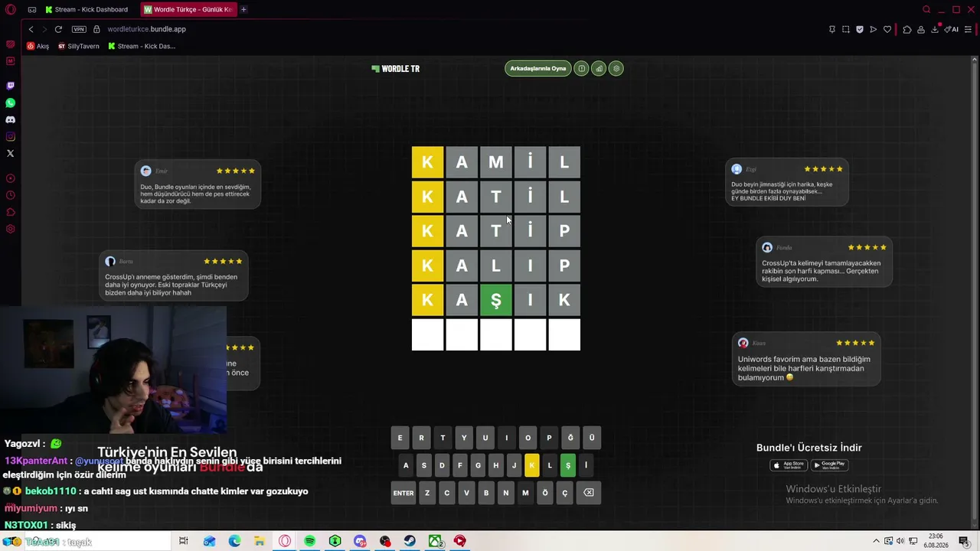
Task: Open Instagram in the Opera sidebar
Action: (10, 136)
